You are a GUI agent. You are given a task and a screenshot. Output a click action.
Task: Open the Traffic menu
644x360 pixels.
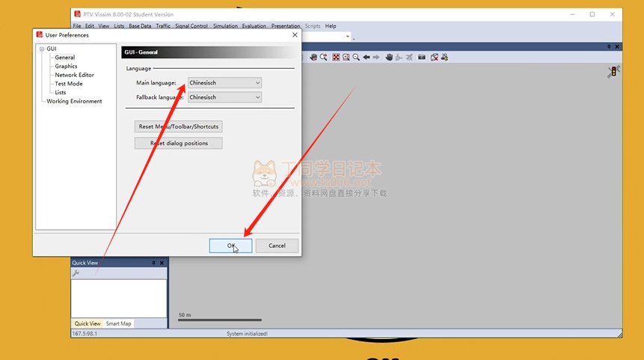(163, 26)
